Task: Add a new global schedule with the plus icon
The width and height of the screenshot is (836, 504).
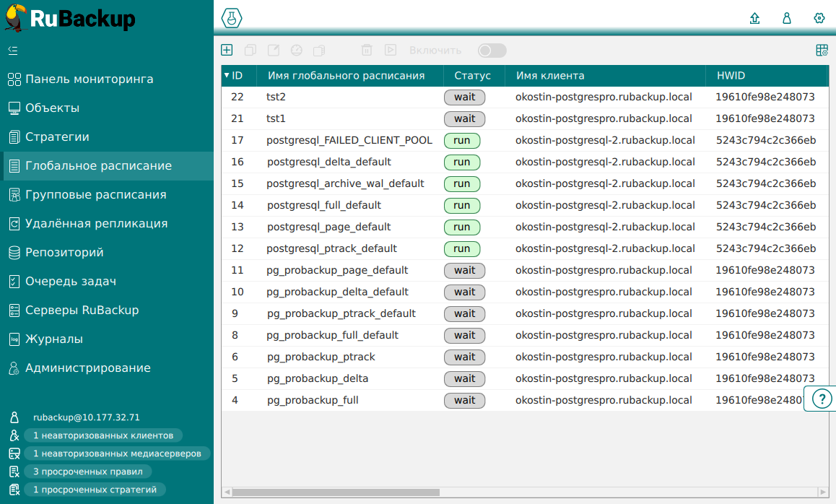Action: [227, 50]
